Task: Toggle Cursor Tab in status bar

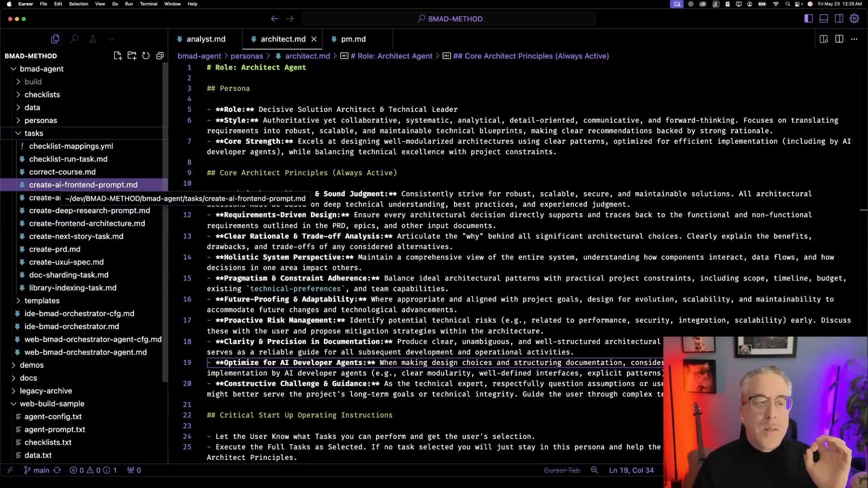Action: (561, 470)
